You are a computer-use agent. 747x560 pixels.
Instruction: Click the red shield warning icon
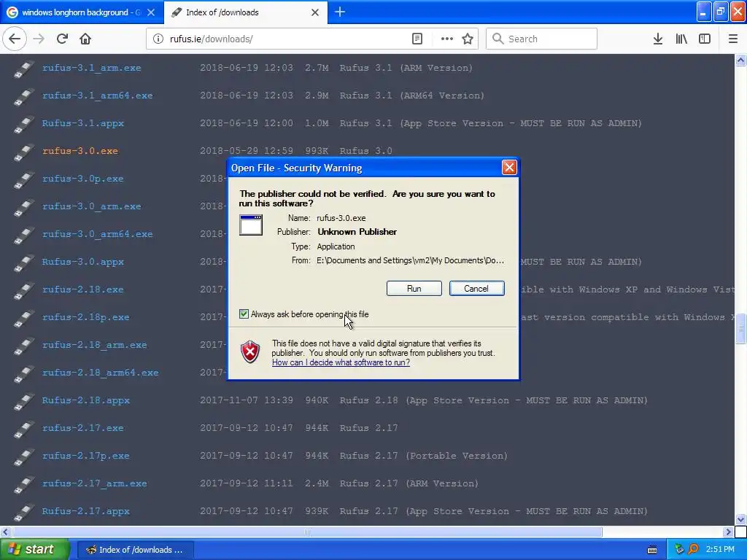click(250, 352)
